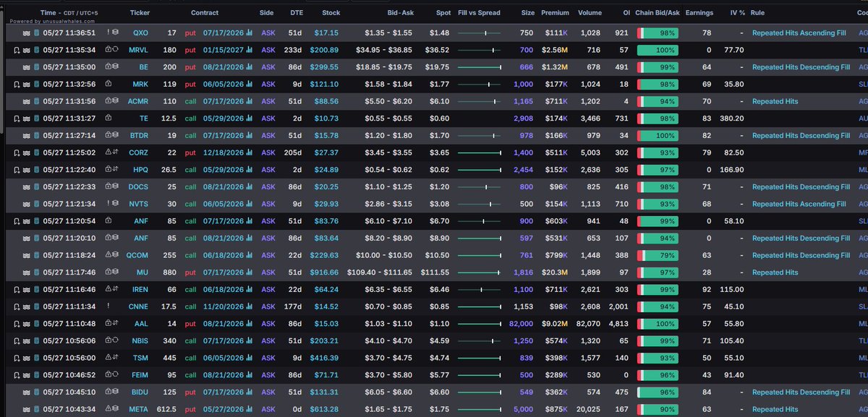Viewport: 868px width, 417px height.
Task: Click the 82,000 size value for AAL
Action: 519,324
